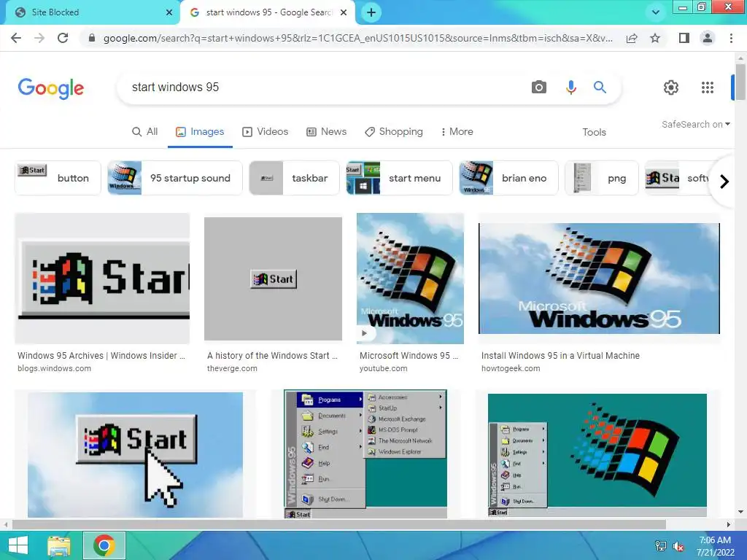This screenshot has width=747, height=560.
Task: Open the large pixelated Start button image
Action: (102, 278)
